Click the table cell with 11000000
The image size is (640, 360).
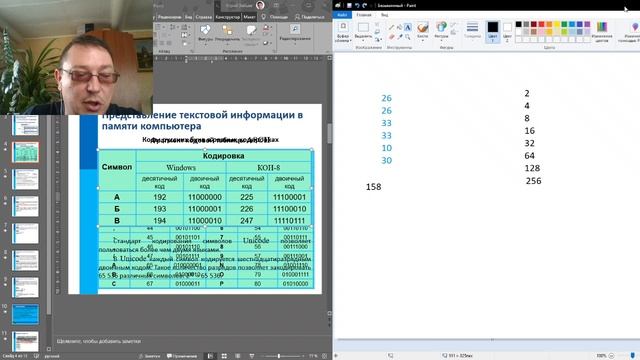(x=204, y=197)
